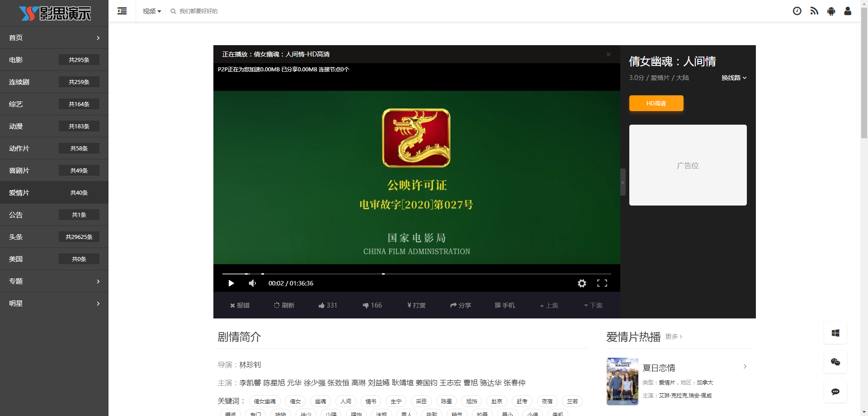Click the orange HD高清 episode button
Image resolution: width=868 pixels, height=416 pixels.
(656, 103)
